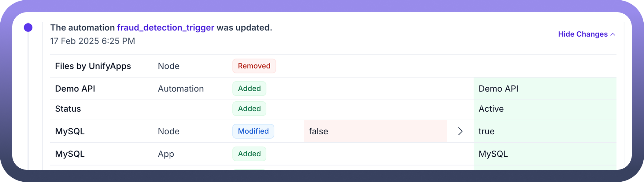Click the 'Automation' type label
The height and width of the screenshot is (182, 644).
tap(181, 89)
